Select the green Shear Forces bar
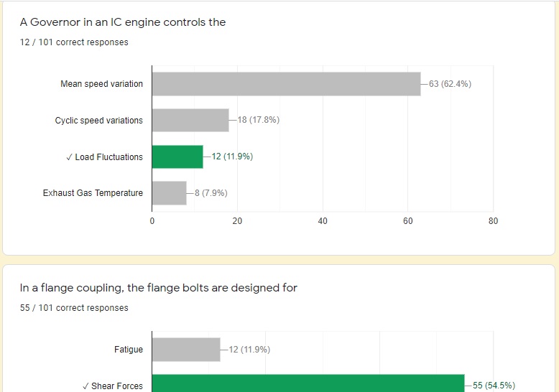Screen dimensions: 559x392 point(308,384)
